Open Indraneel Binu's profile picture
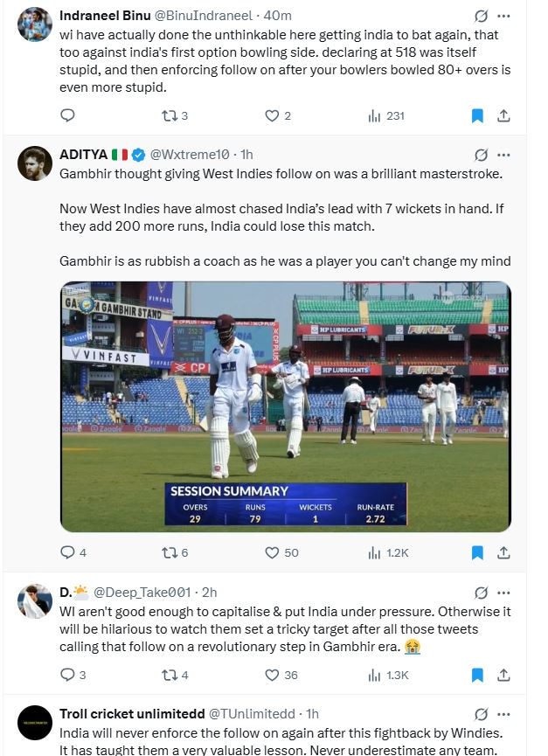This screenshot has width=548, height=756. click(35, 24)
